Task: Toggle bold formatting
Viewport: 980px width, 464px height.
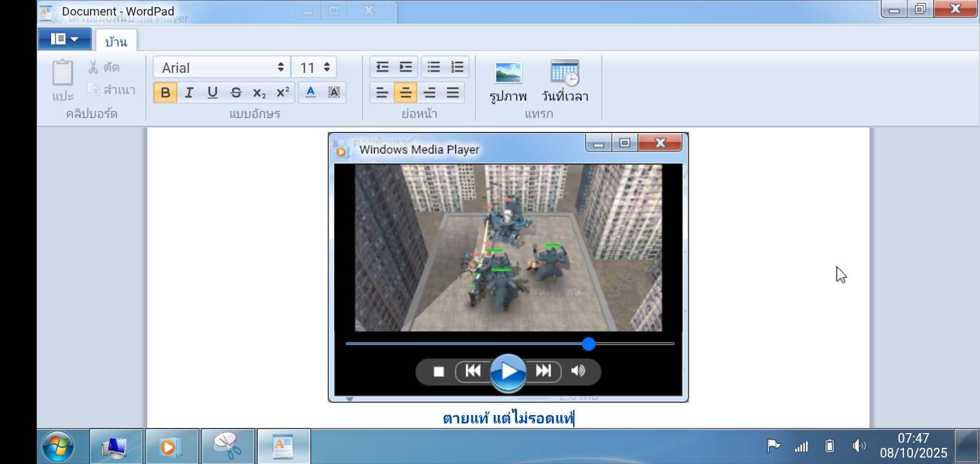Action: coord(165,92)
